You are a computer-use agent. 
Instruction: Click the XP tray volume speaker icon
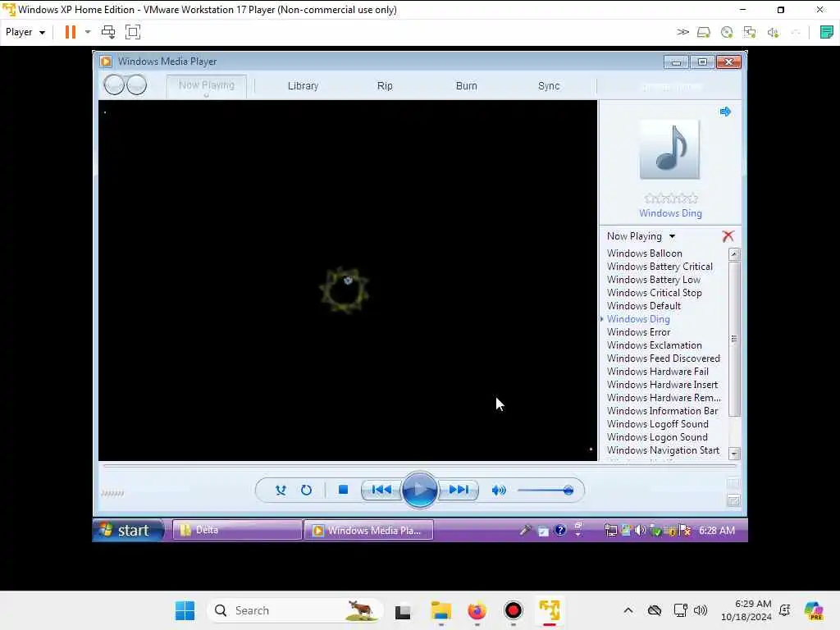pyautogui.click(x=640, y=531)
